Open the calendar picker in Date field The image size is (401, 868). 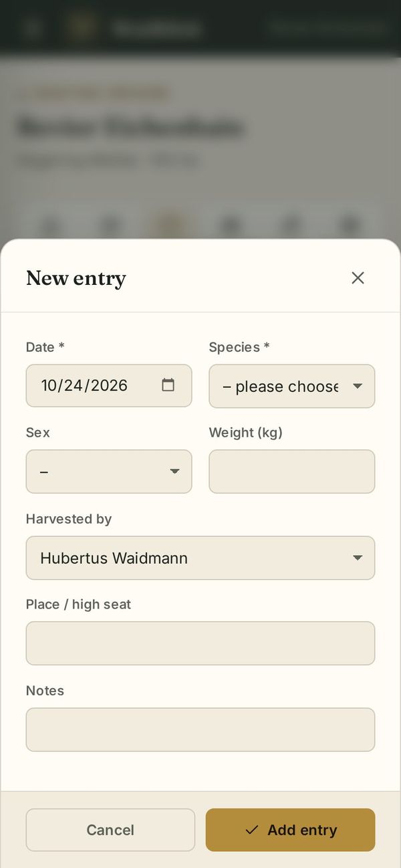pyautogui.click(x=168, y=385)
